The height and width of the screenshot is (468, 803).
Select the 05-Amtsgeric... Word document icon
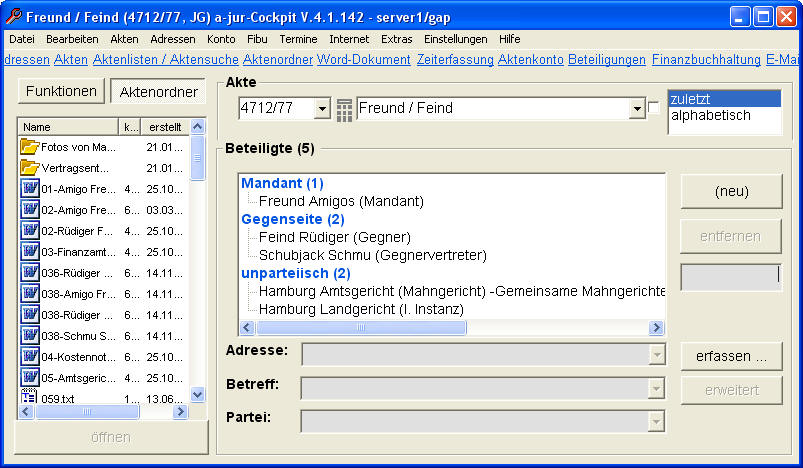(30, 377)
